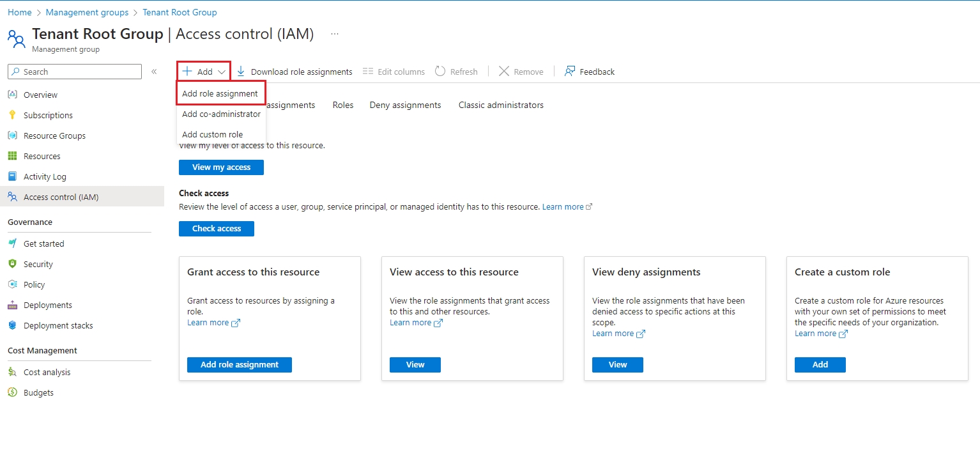Click the Download role assignments icon
The width and height of the screenshot is (980, 455).
click(x=241, y=72)
